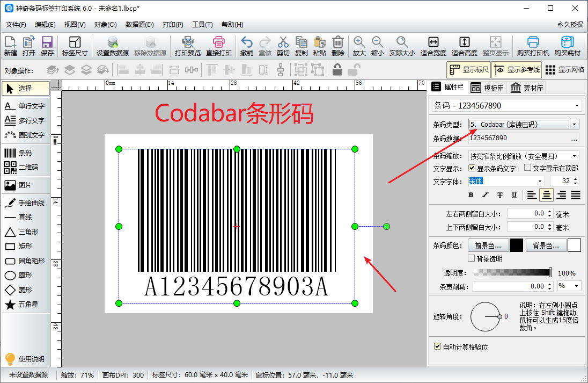The image size is (588, 383).
Task: Click the 直接打印 direct print icon
Action: (219, 46)
